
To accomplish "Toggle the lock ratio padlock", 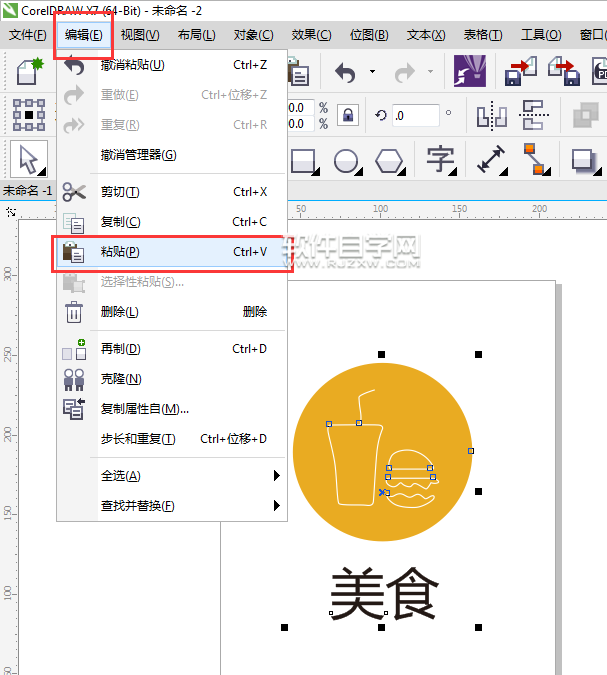I will tap(348, 115).
